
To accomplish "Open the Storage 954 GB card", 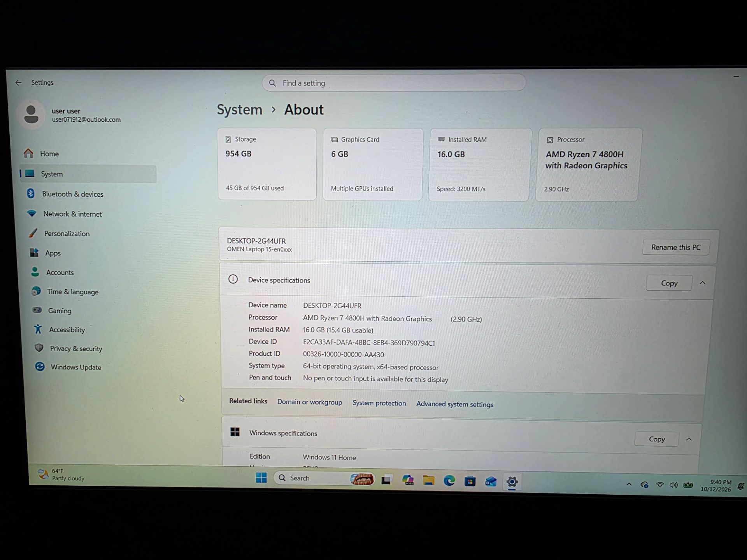I will click(x=267, y=164).
